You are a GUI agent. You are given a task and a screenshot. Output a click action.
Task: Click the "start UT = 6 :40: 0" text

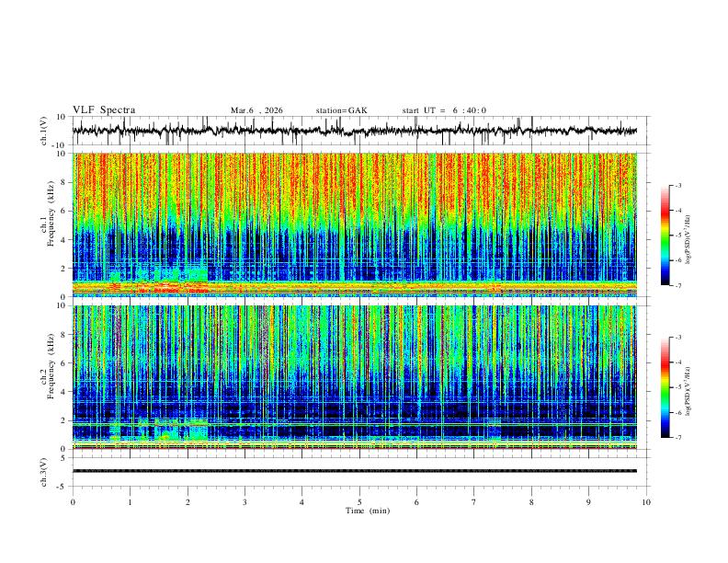click(444, 110)
